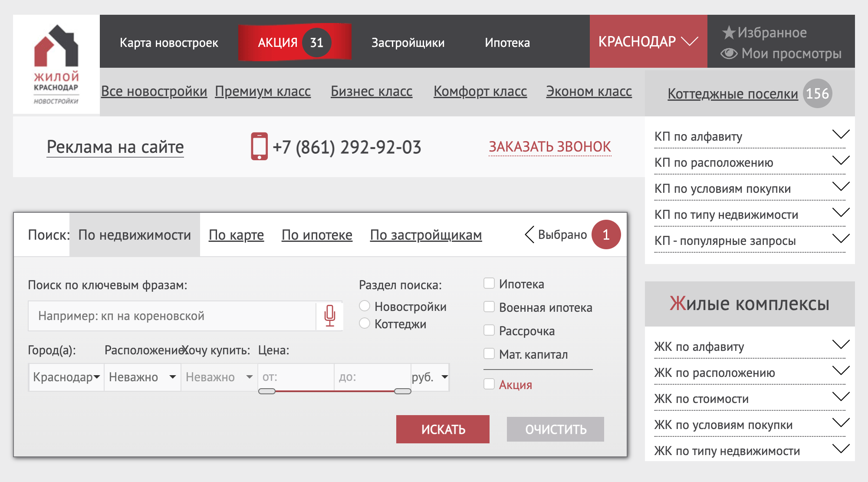
Task: Switch to the По карте search tab
Action: pyautogui.click(x=236, y=235)
